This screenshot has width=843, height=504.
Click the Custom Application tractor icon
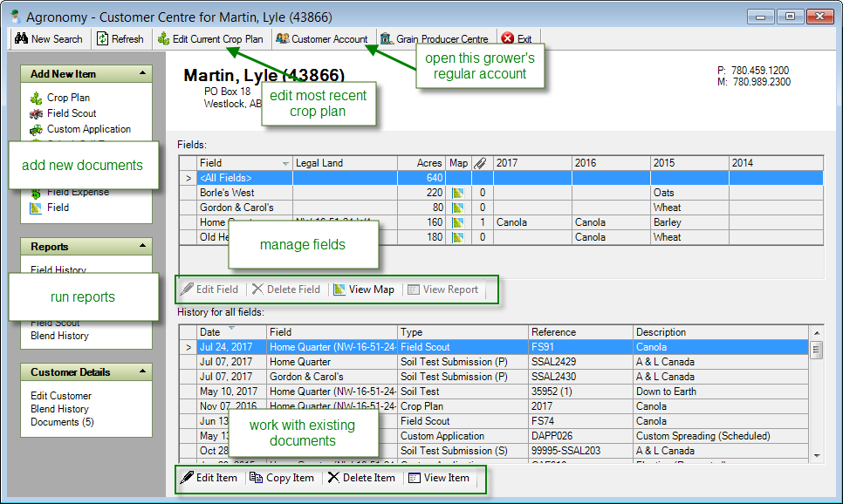tap(36, 130)
